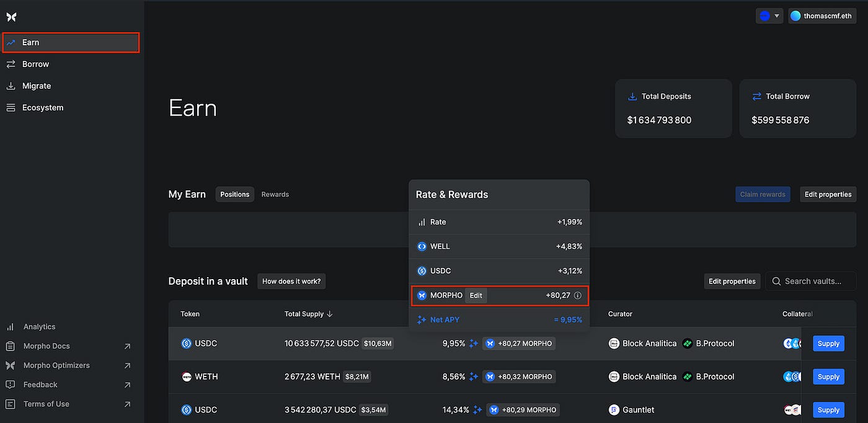This screenshot has width=868, height=423.
Task: Click the external arrow next to Morpho Docs
Action: [127, 346]
